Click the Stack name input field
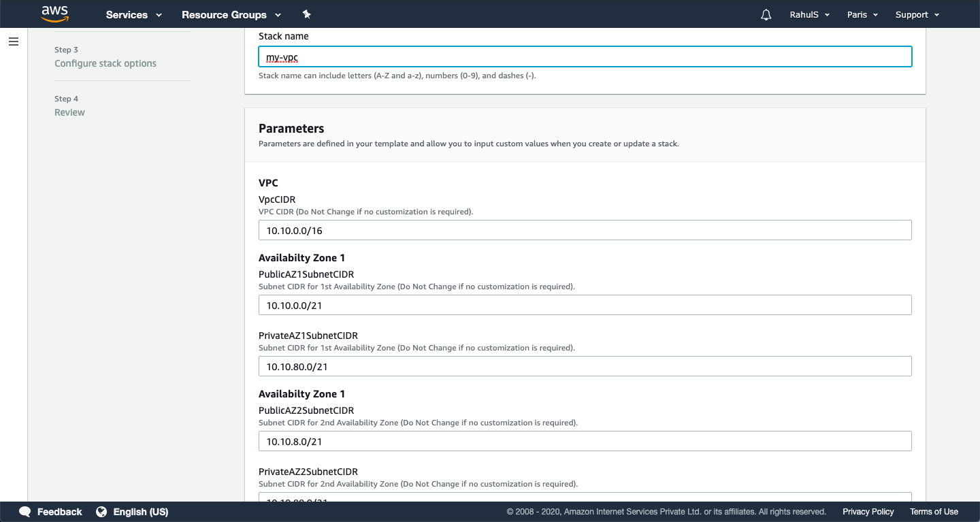980x522 pixels. tap(585, 57)
